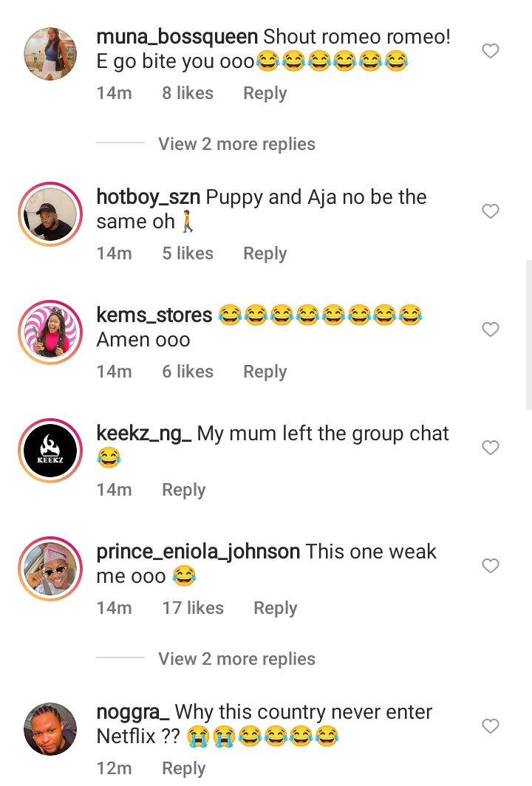Like the kems_stores comment
Image resolution: width=532 pixels, height=786 pixels.
pyautogui.click(x=491, y=329)
